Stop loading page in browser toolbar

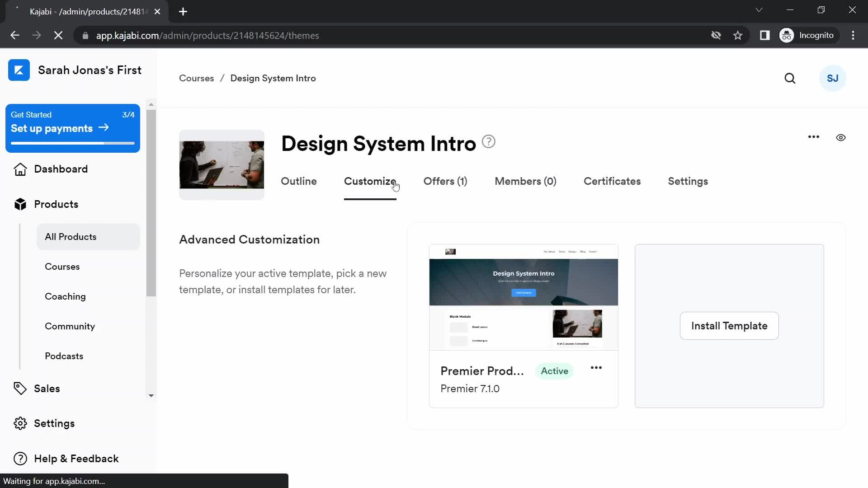coord(58,35)
